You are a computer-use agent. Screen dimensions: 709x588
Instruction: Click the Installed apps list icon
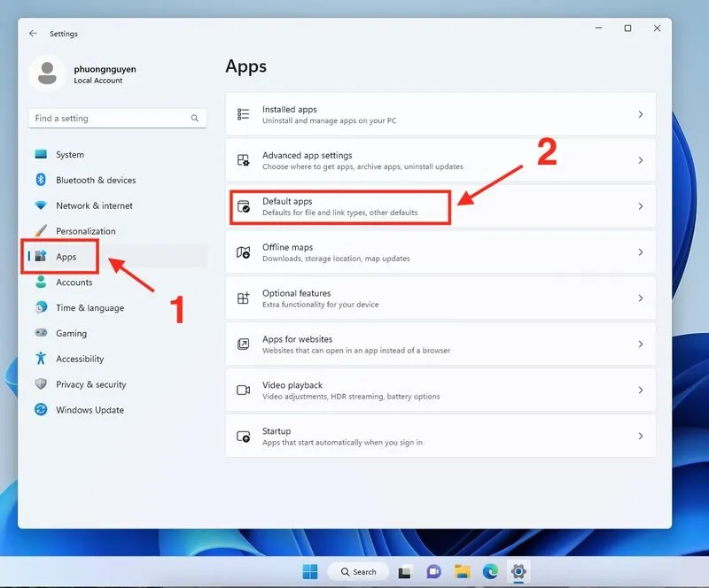pyautogui.click(x=243, y=114)
